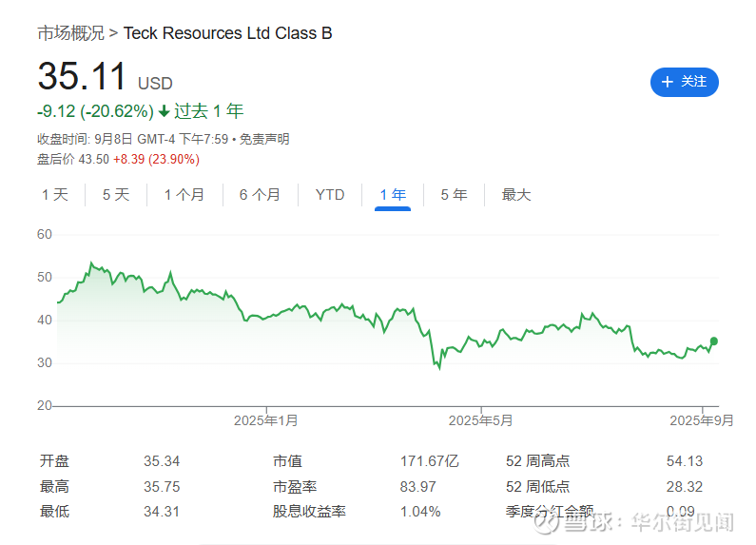The height and width of the screenshot is (545, 756).
Task: Click the 20 y-axis label
Action: [x=45, y=405]
